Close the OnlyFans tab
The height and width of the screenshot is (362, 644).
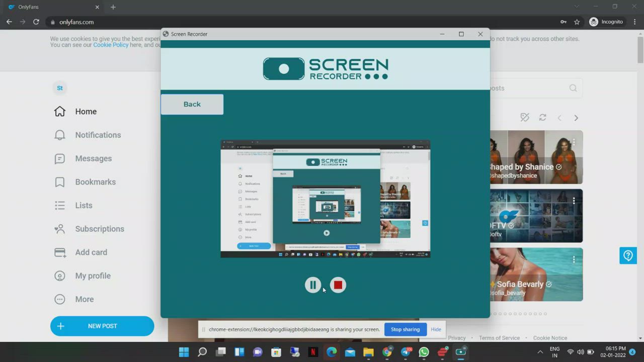tap(97, 7)
